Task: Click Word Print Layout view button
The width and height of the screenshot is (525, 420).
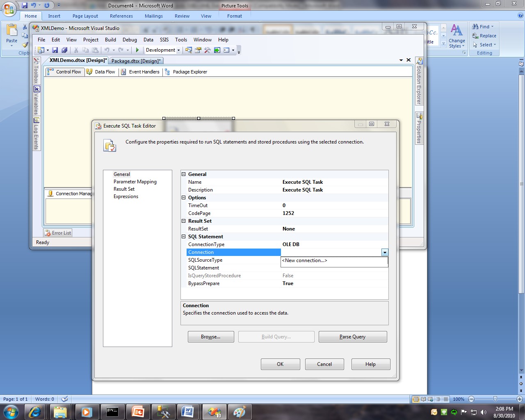Action: (416, 399)
